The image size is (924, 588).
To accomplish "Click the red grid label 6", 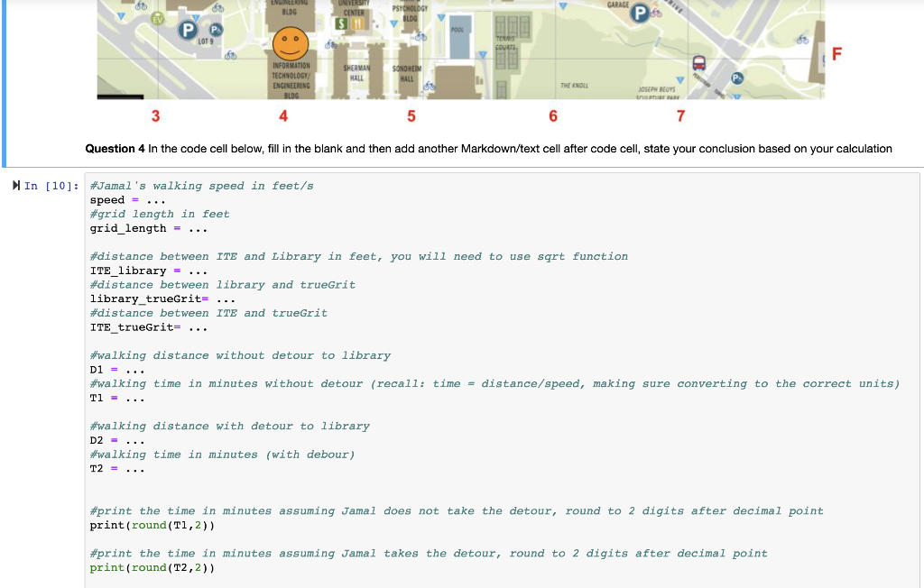I will [x=553, y=115].
